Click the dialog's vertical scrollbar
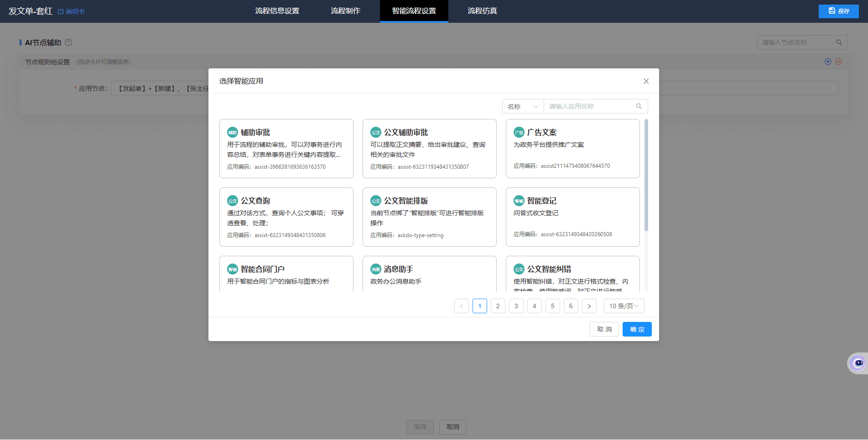This screenshot has height=440, width=868. click(646, 175)
